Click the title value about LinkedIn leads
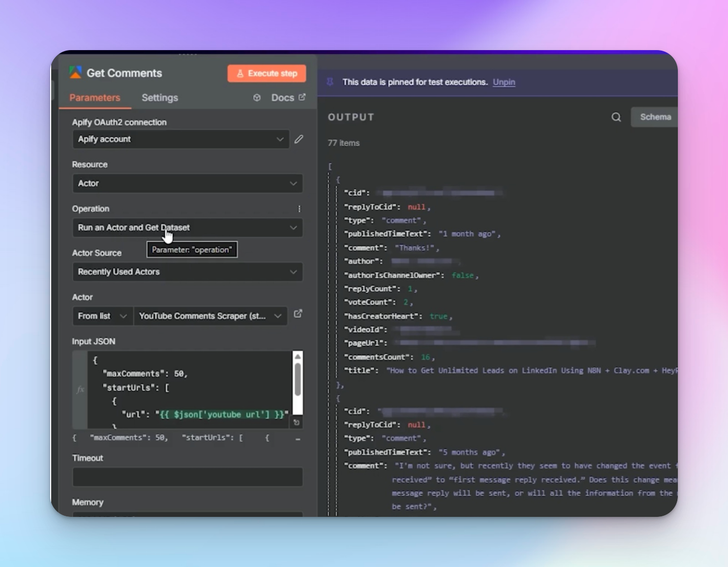The width and height of the screenshot is (728, 567). (x=532, y=370)
